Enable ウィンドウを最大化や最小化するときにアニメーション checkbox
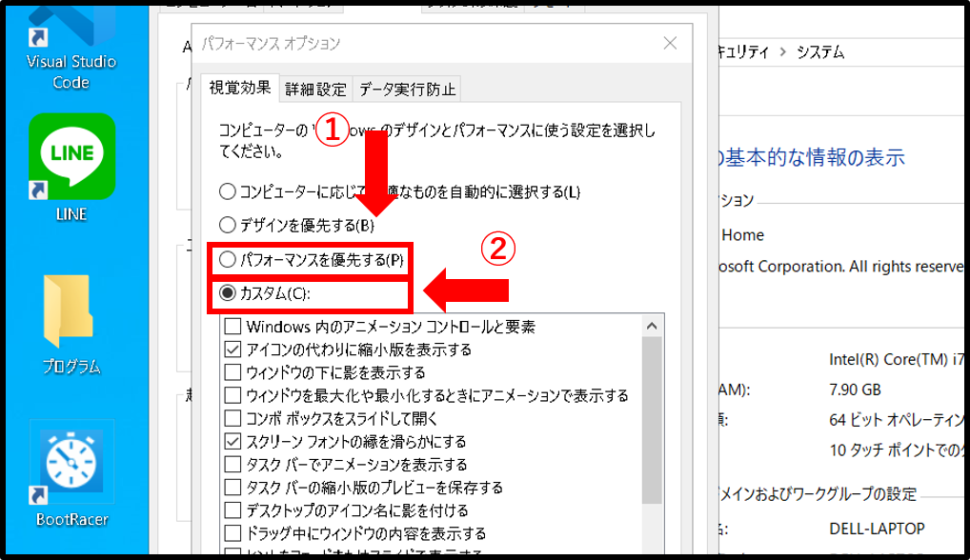 pyautogui.click(x=232, y=395)
